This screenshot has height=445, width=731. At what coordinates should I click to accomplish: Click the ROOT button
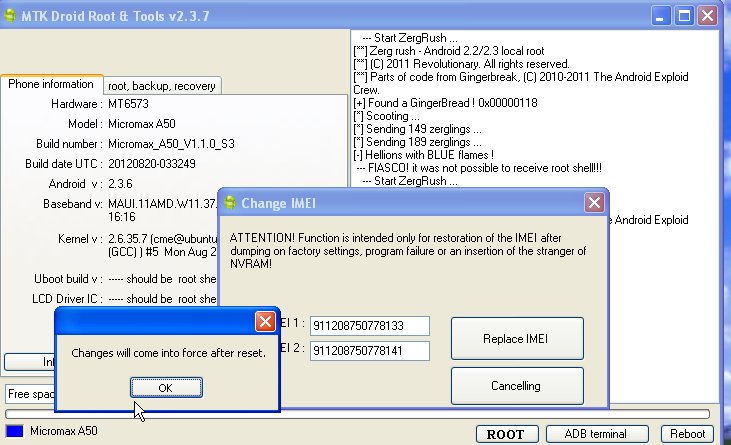[508, 434]
